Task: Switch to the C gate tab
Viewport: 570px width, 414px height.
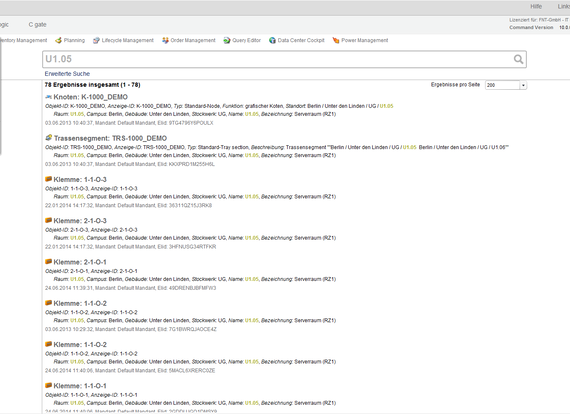Action: 37,25
